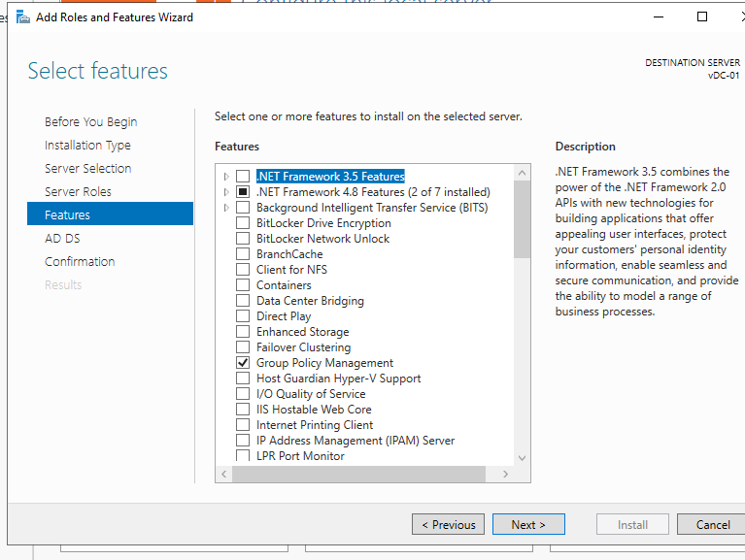The width and height of the screenshot is (745, 560).
Task: Enable Enhanced Storage checkbox
Action: coord(243,332)
